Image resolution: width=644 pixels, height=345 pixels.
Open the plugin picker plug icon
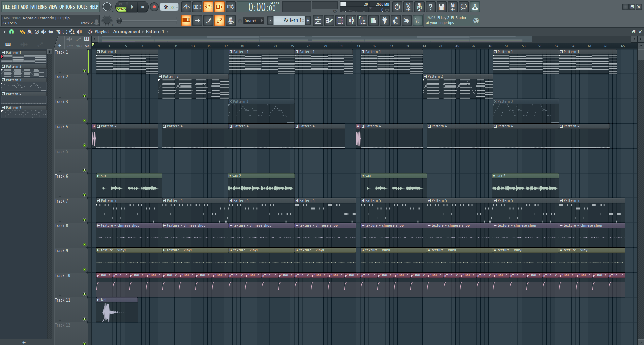coord(384,21)
